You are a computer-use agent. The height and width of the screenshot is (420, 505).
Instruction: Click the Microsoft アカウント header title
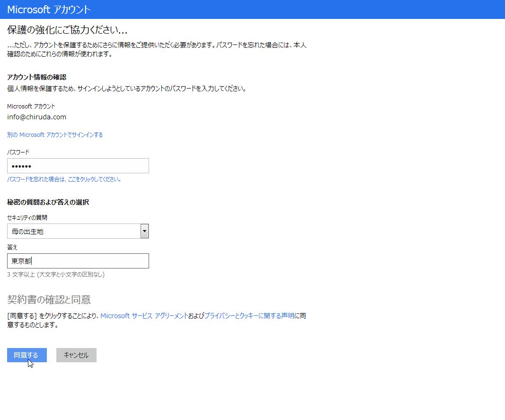(x=49, y=9)
